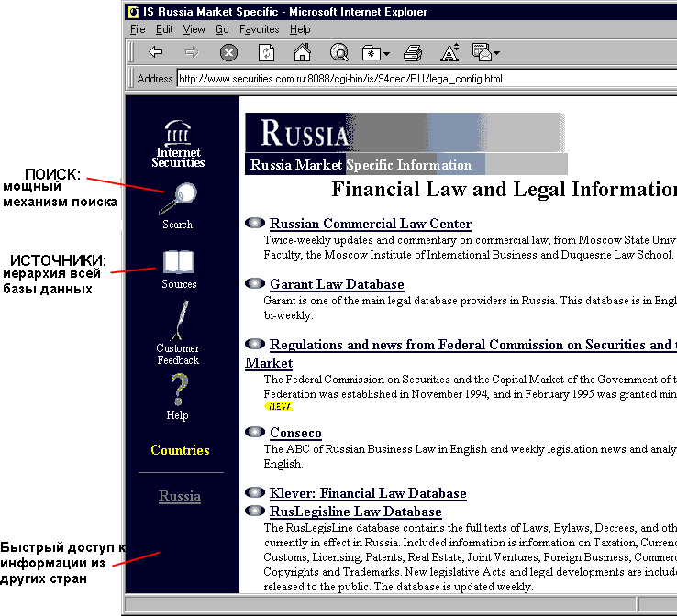Expand the Mail toolbar dropdown arrow

pyautogui.click(x=496, y=54)
